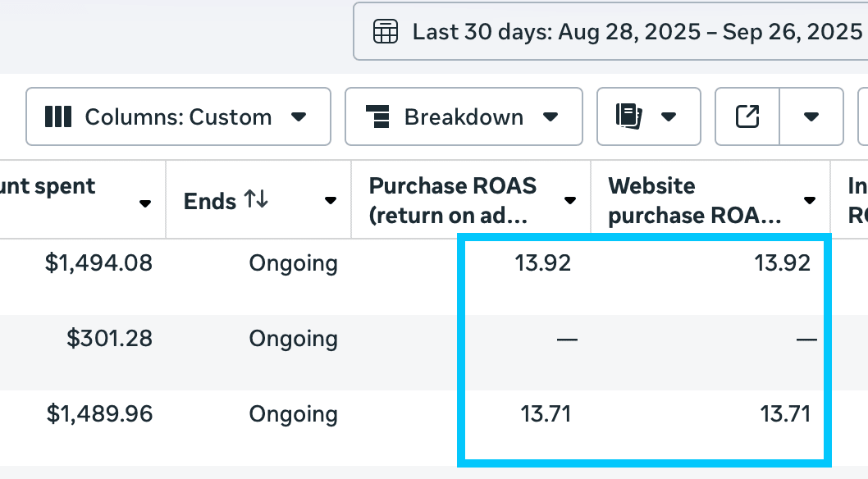Sort by the Ends column arrows icon
Screen dimensions: 868x479
click(x=256, y=200)
